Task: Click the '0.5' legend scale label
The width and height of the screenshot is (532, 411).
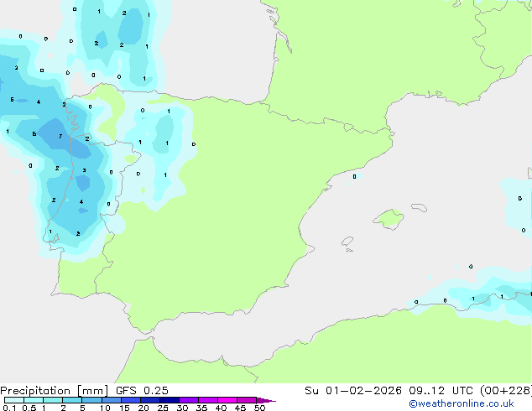Action: click(x=29, y=408)
